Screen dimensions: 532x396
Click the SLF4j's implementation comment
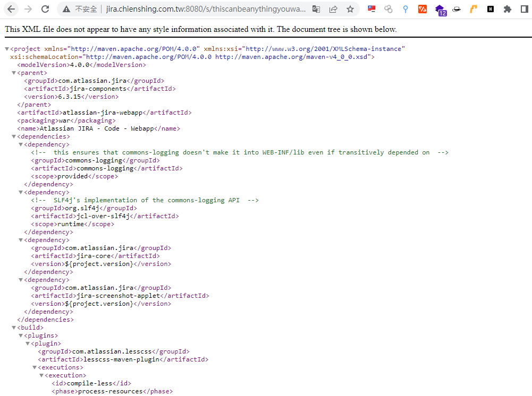tap(145, 200)
